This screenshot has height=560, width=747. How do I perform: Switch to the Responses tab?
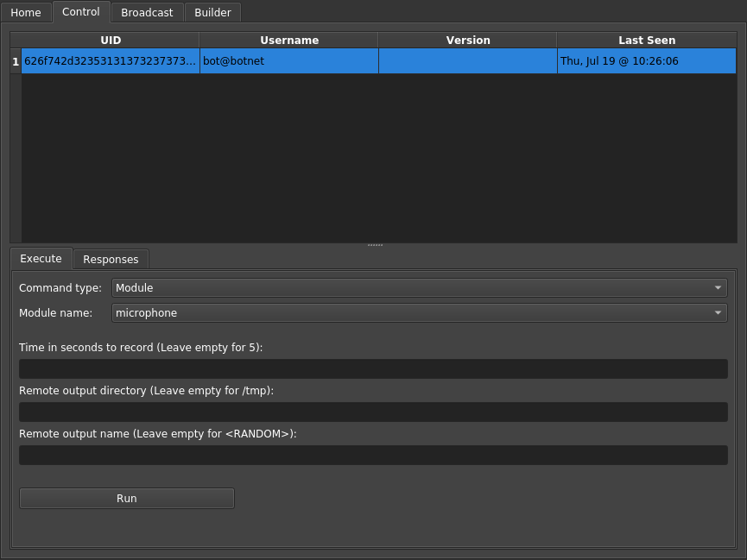(111, 259)
